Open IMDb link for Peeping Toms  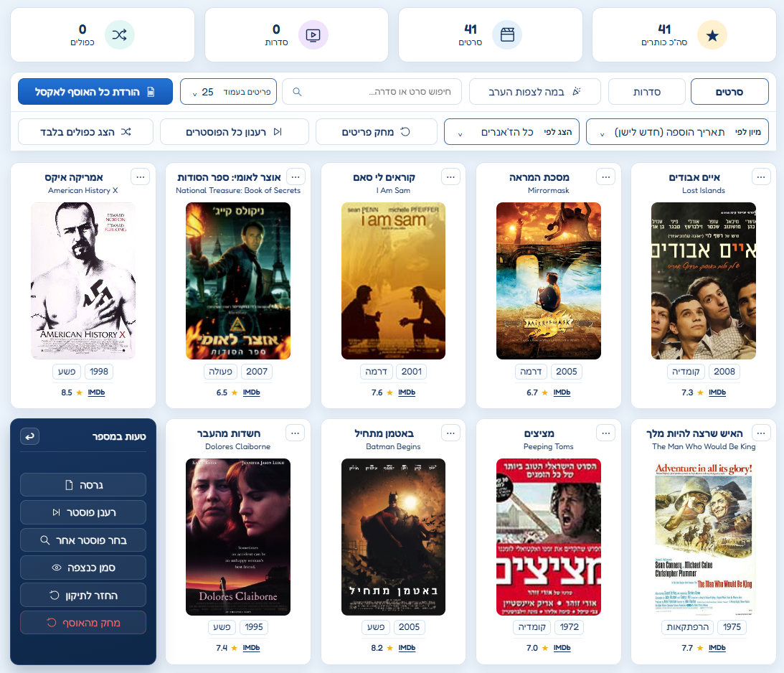coord(562,648)
